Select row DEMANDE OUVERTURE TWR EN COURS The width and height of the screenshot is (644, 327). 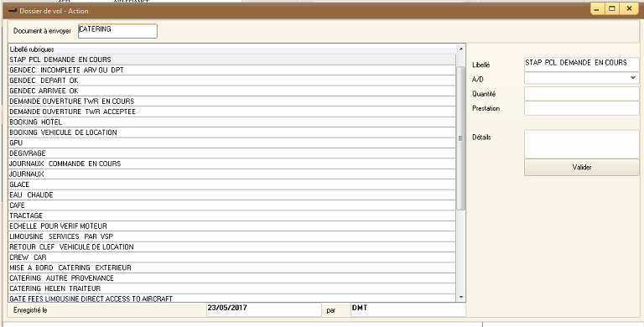[x=232, y=101]
